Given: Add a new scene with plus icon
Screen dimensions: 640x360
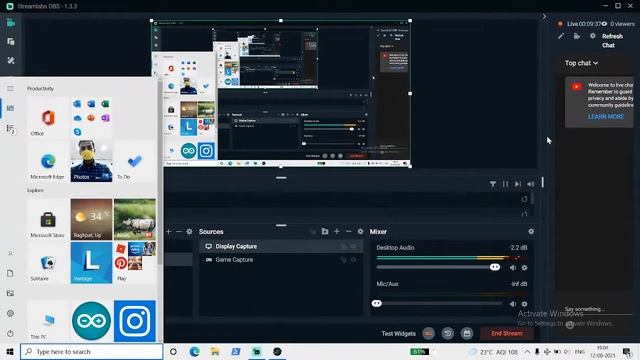Looking at the screenshot, I should click(169, 231).
